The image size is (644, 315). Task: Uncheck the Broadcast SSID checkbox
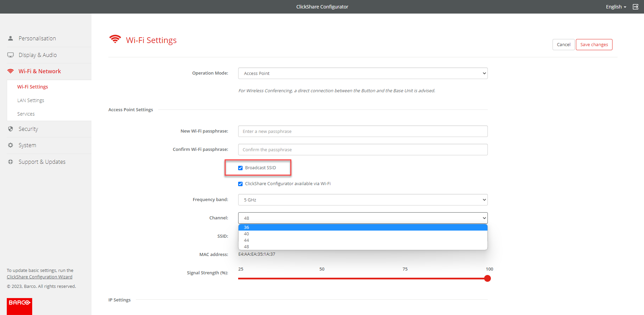pyautogui.click(x=241, y=168)
